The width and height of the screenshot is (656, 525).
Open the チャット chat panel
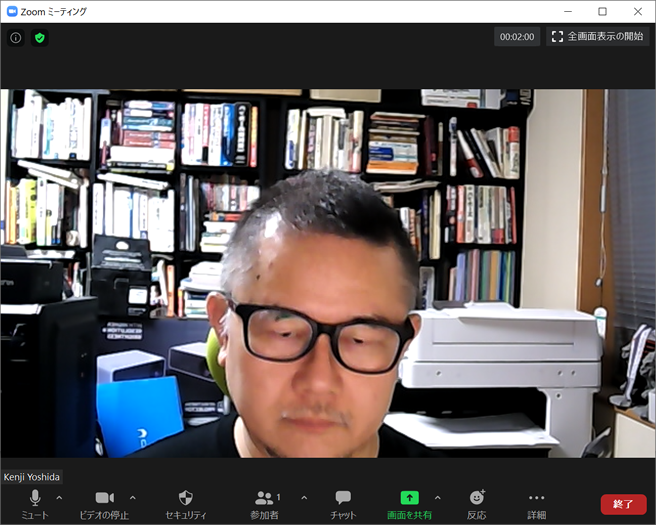(x=343, y=503)
